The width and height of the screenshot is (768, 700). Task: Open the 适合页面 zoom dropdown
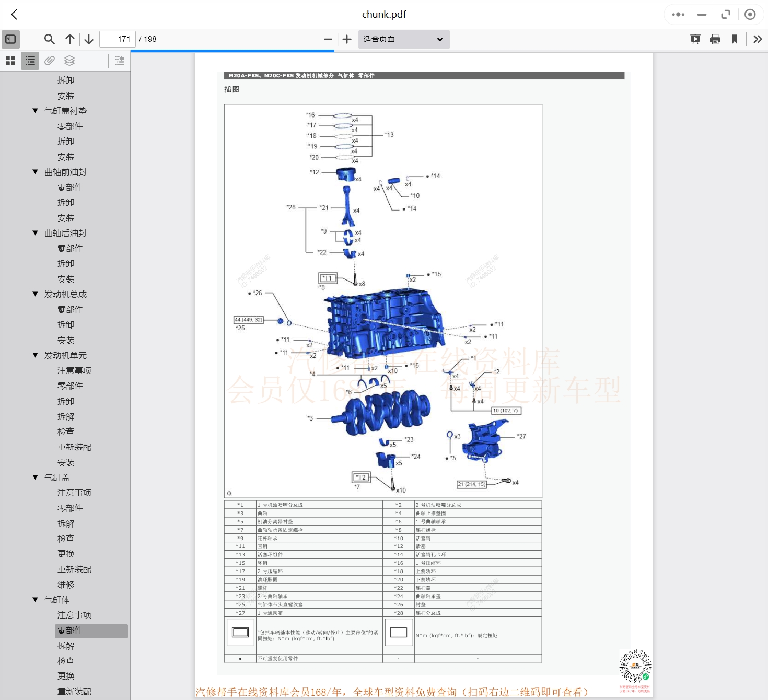click(x=403, y=39)
